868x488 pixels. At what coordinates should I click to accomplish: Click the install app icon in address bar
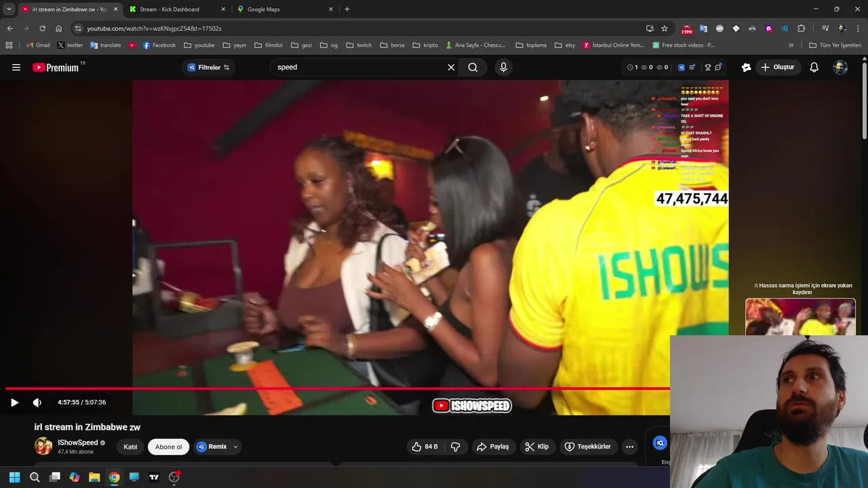point(650,28)
